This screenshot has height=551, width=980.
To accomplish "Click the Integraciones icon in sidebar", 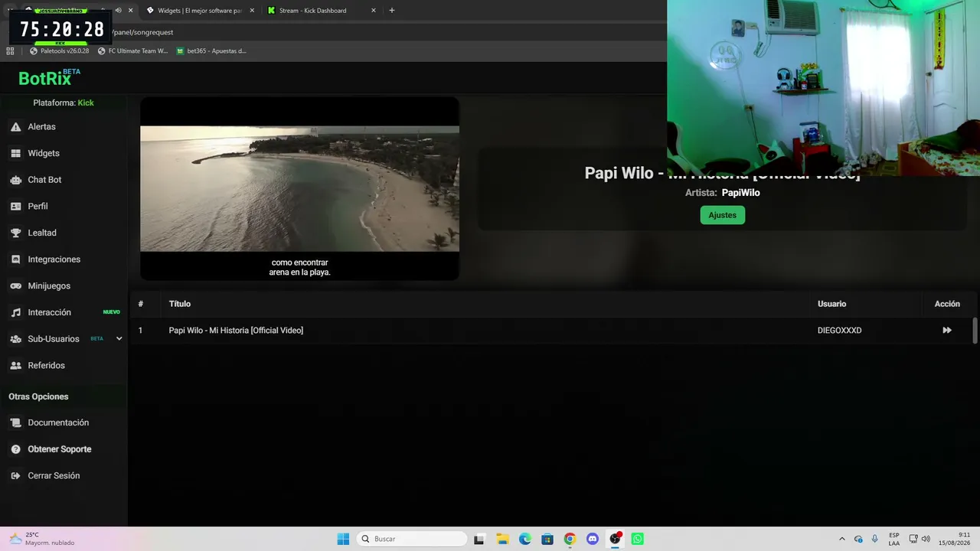I will (15, 259).
